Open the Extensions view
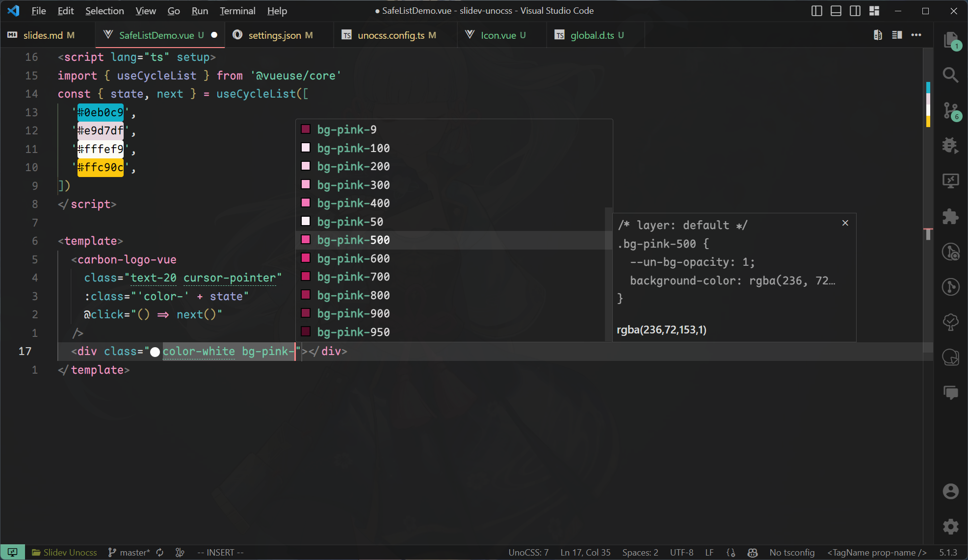The height and width of the screenshot is (560, 968). (x=951, y=216)
